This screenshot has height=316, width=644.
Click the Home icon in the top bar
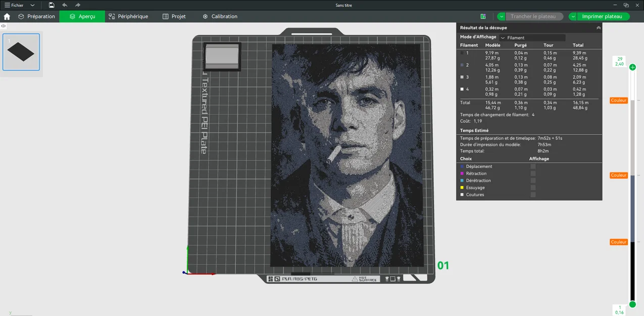[x=7, y=16]
